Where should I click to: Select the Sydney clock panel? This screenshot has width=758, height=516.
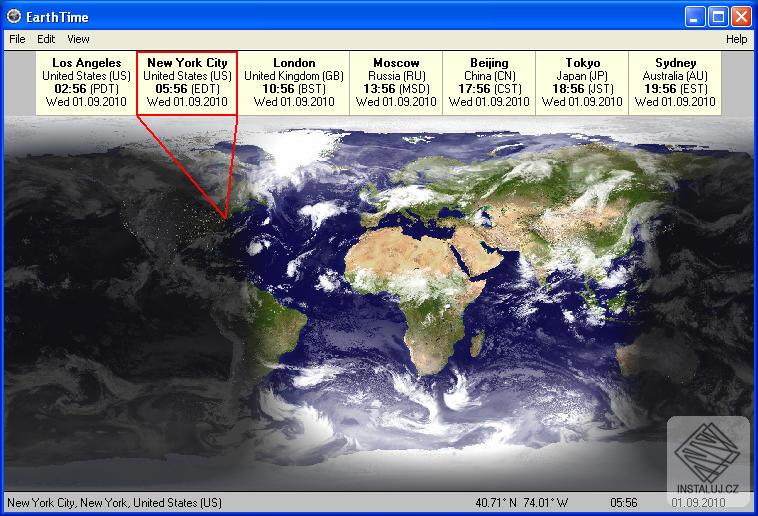pyautogui.click(x=675, y=83)
